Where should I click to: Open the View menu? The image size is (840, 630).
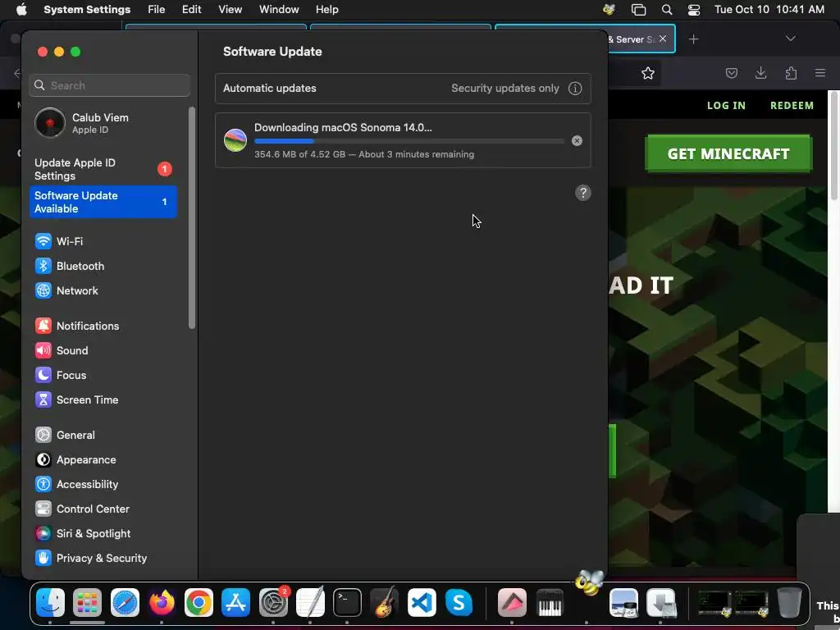tap(231, 10)
